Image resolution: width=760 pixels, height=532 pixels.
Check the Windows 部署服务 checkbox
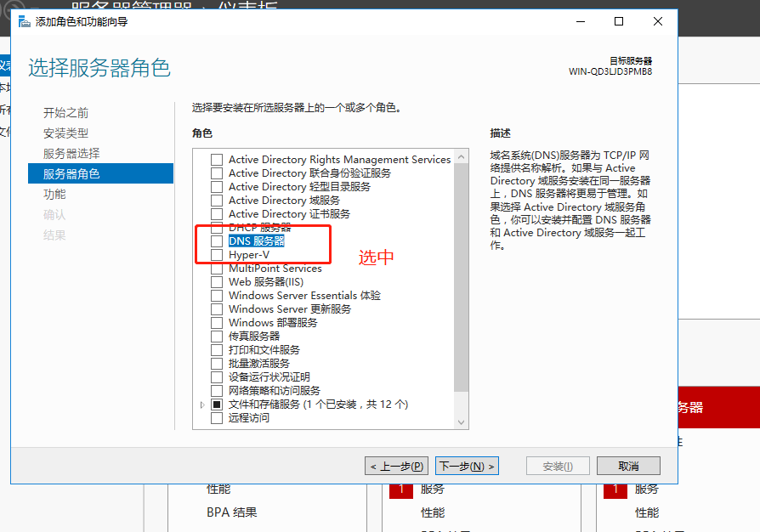217,322
